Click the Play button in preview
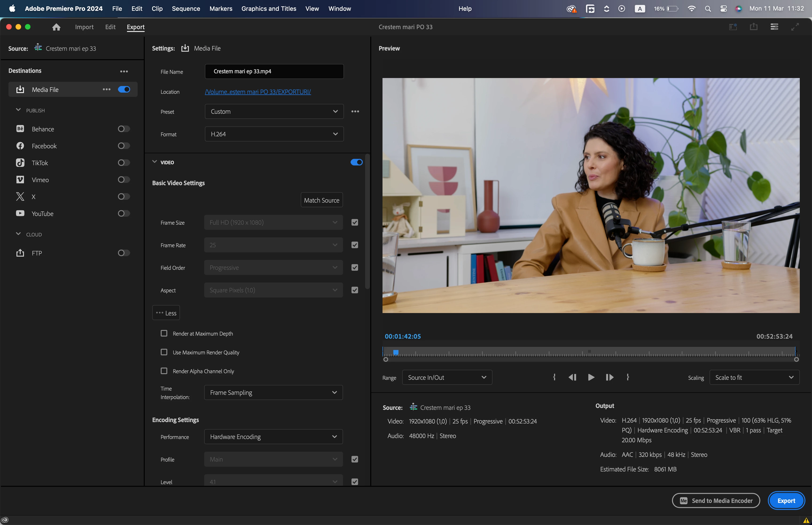Image resolution: width=812 pixels, height=525 pixels. (x=591, y=377)
